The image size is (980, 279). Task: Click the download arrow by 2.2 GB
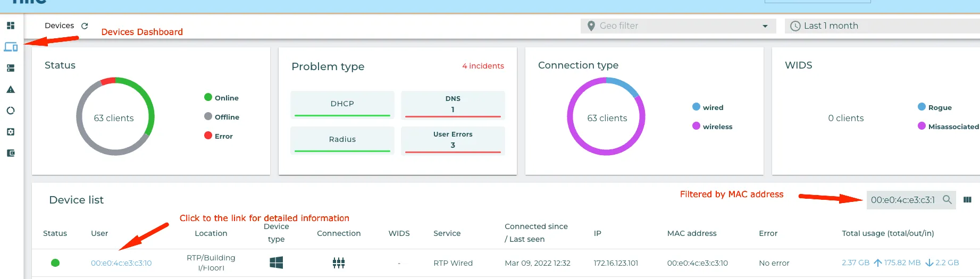[929, 263]
